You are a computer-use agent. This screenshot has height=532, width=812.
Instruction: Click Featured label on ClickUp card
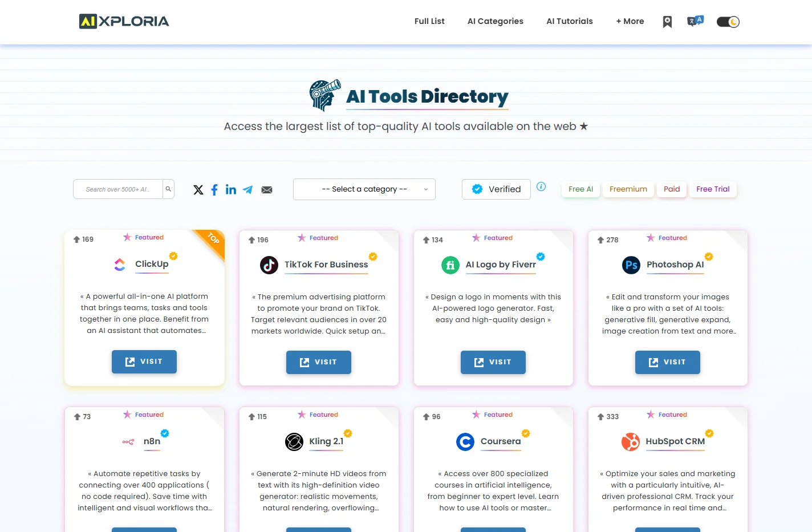[149, 237]
